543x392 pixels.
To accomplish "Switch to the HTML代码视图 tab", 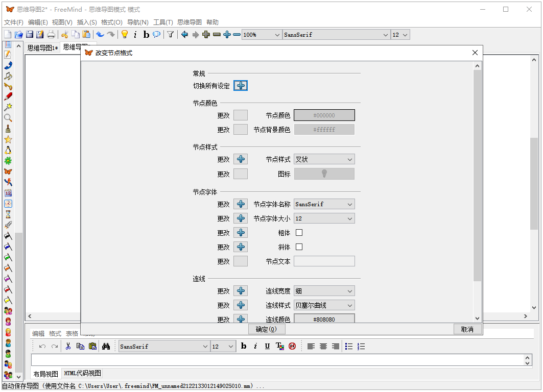I will coord(82,373).
